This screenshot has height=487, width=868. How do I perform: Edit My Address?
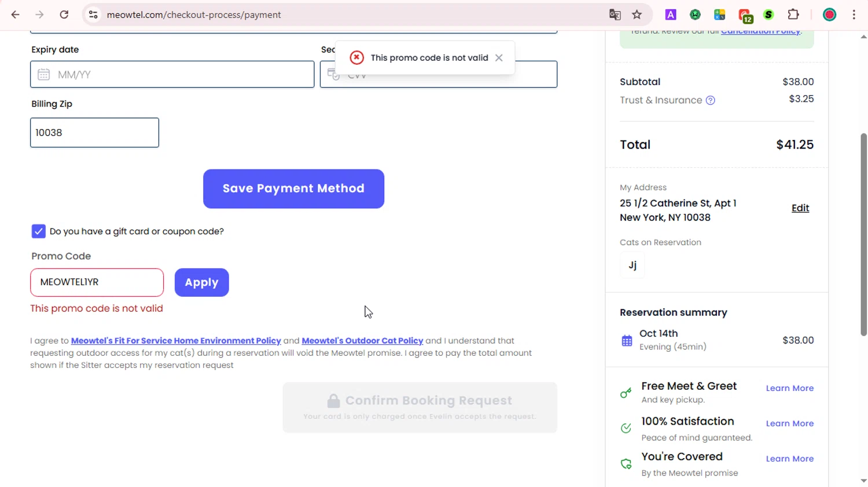click(800, 208)
